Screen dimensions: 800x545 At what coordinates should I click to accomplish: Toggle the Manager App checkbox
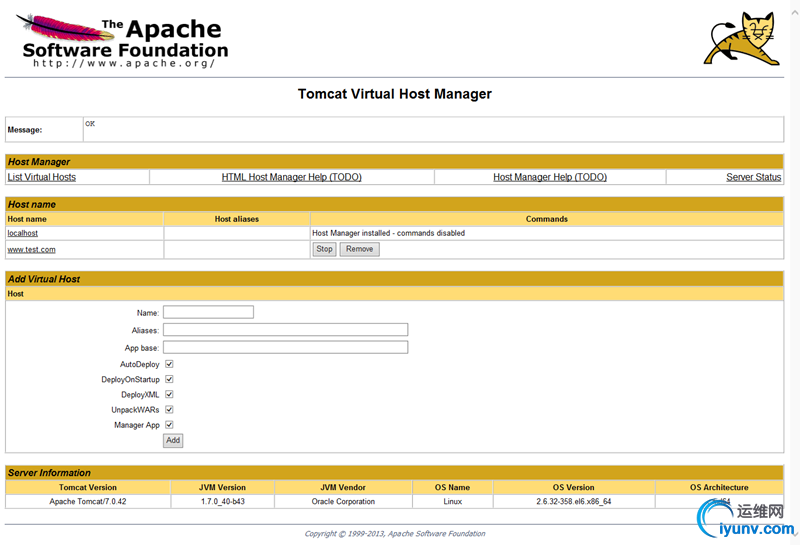point(169,425)
